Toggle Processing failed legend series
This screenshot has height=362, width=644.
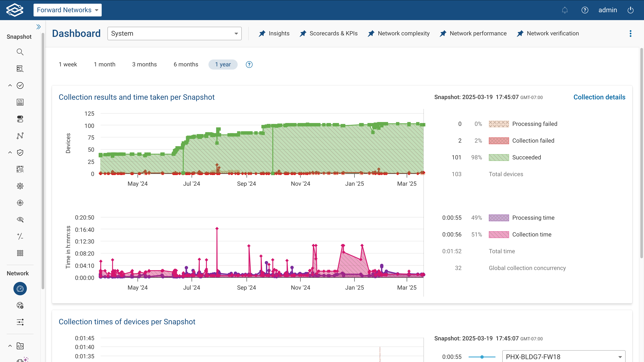pyautogui.click(x=534, y=124)
